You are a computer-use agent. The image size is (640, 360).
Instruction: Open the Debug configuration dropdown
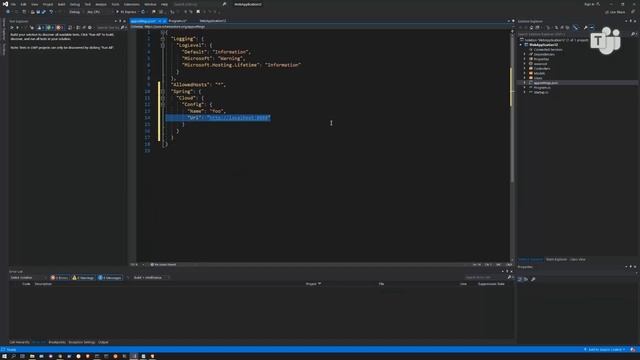pos(75,12)
